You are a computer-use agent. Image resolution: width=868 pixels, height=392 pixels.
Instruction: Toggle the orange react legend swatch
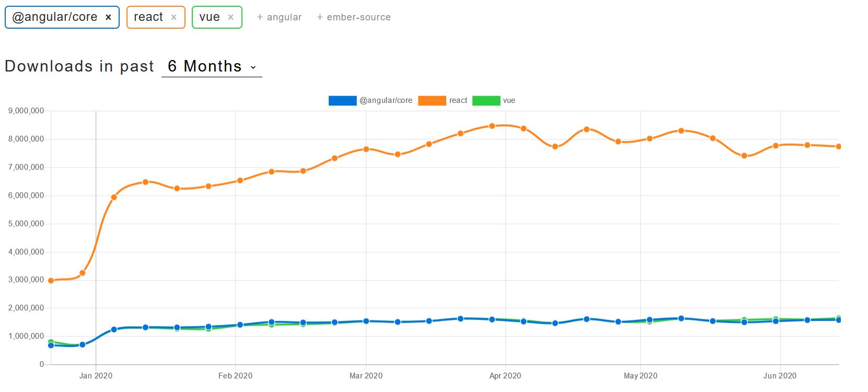tap(432, 101)
